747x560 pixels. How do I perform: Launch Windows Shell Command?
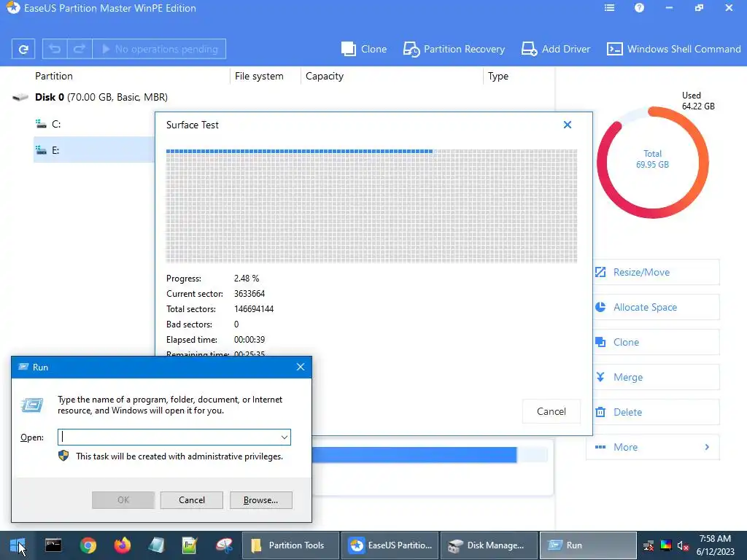673,49
